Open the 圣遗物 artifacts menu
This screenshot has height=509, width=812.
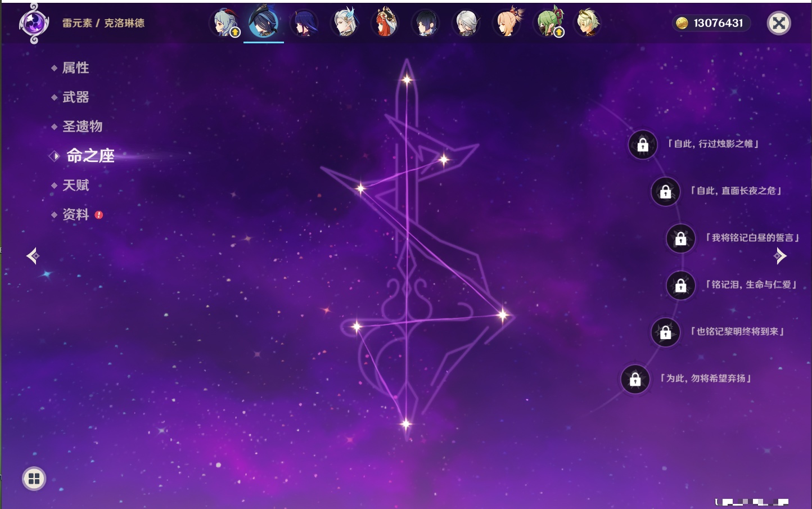(82, 127)
